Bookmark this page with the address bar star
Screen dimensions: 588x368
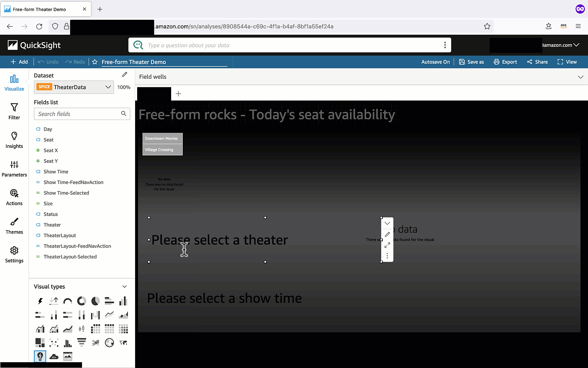487,26
